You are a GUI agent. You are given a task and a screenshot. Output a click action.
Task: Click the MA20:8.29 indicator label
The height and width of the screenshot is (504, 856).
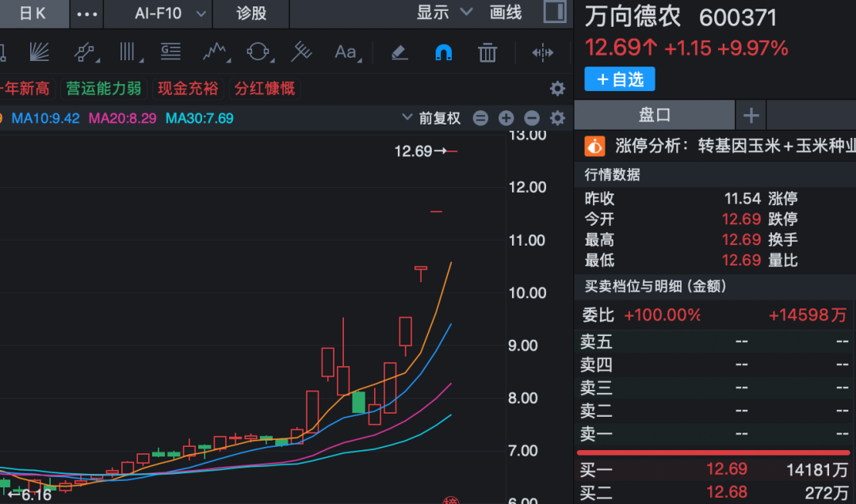coord(122,119)
